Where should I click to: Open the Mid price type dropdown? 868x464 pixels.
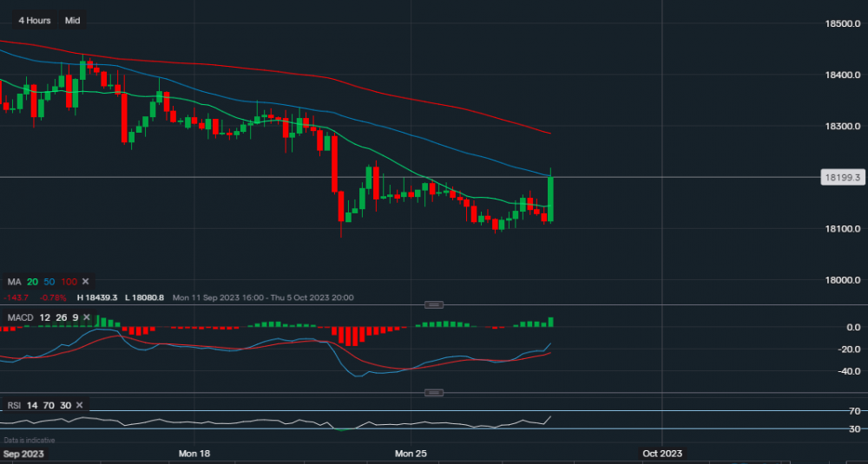tap(73, 20)
